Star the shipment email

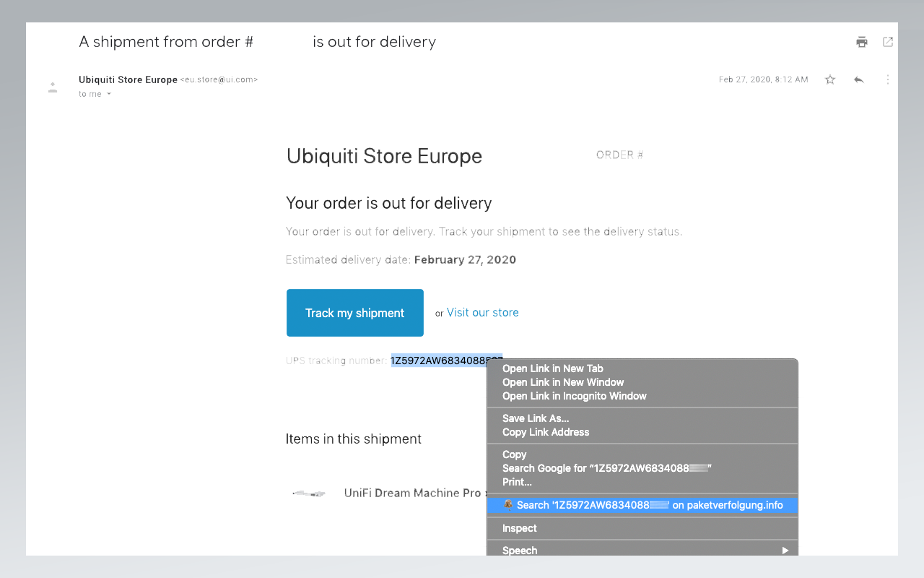tap(829, 79)
